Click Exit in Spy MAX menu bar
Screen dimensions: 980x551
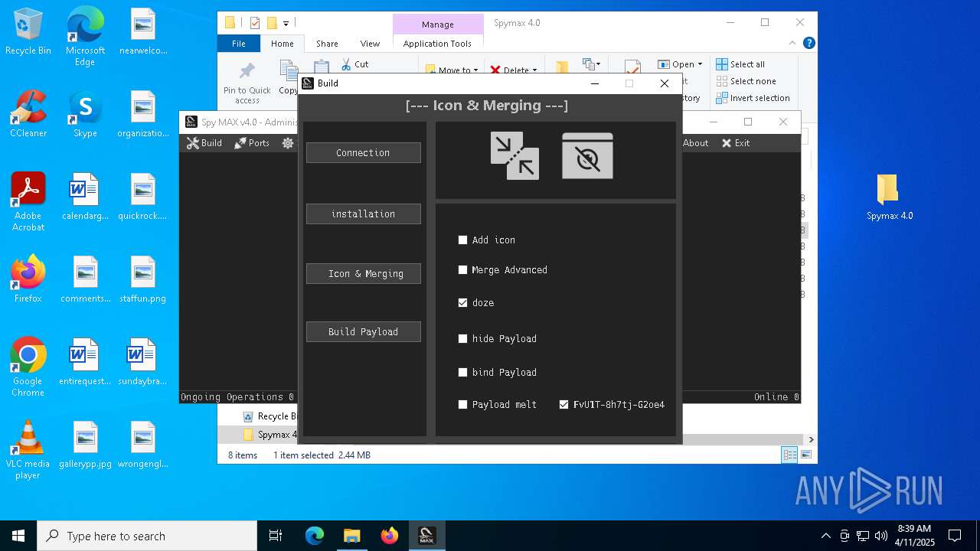tap(736, 142)
